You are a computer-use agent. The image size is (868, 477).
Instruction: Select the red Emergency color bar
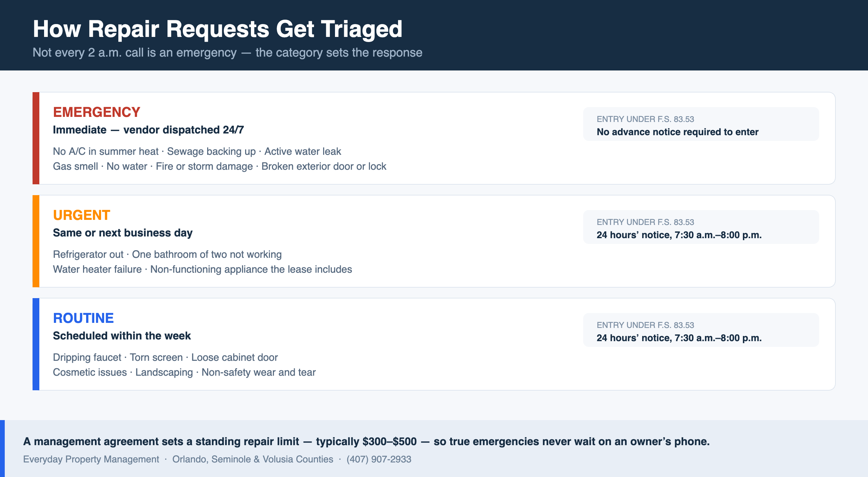(x=36, y=138)
